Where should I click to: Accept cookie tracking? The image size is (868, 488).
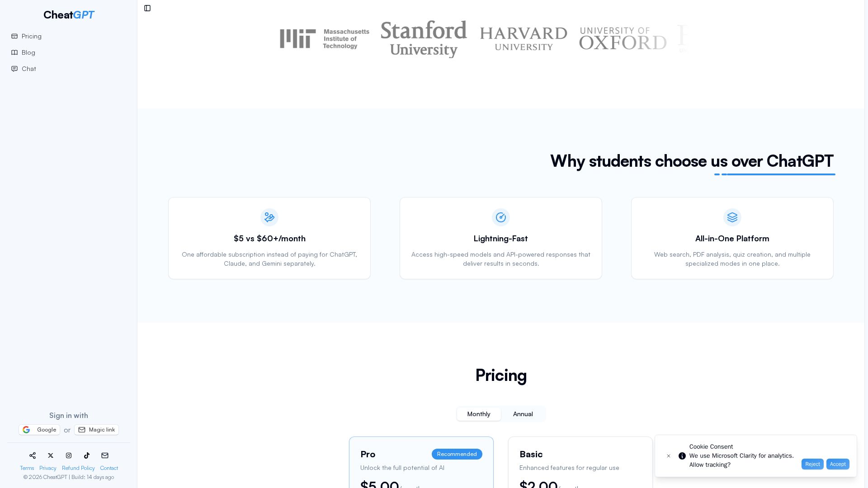pyautogui.click(x=838, y=464)
